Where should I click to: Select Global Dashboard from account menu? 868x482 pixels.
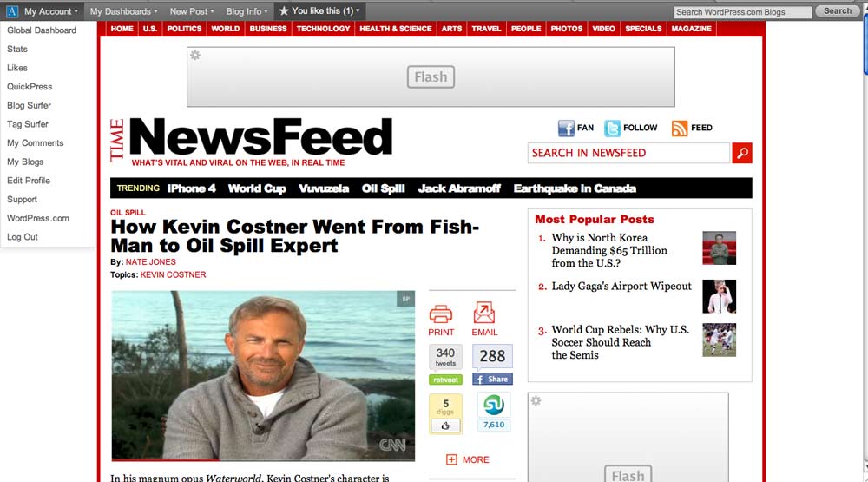pyautogui.click(x=42, y=30)
